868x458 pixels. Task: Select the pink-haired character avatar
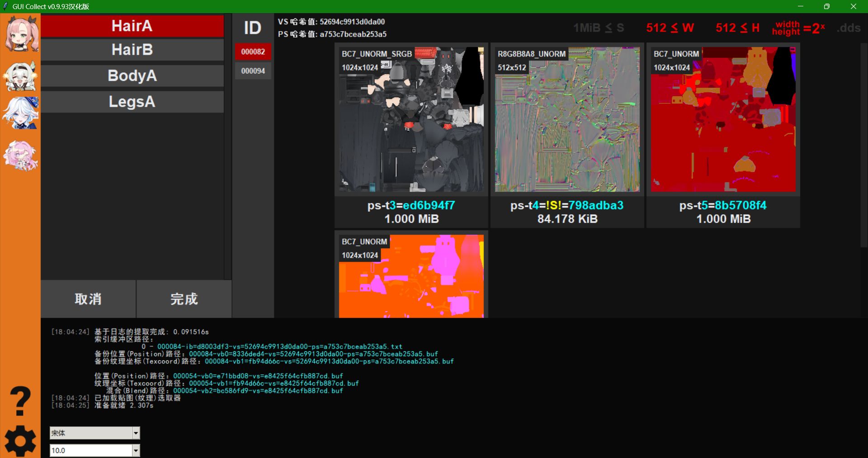tap(21, 34)
